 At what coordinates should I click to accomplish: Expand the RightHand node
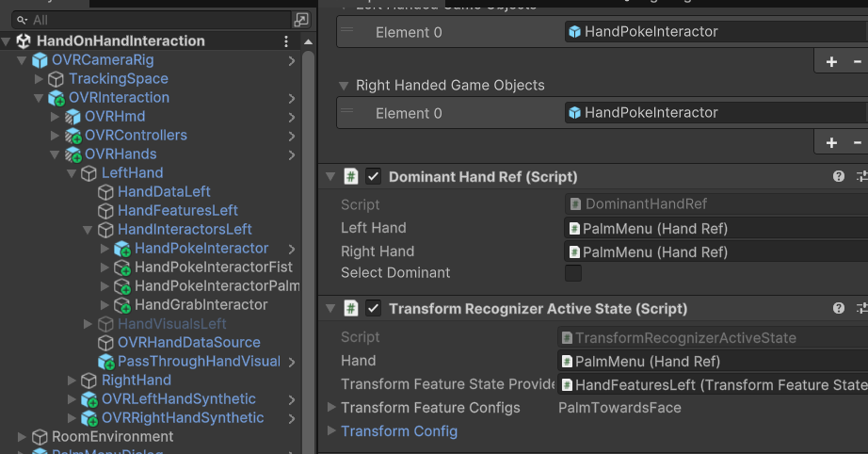tap(72, 381)
